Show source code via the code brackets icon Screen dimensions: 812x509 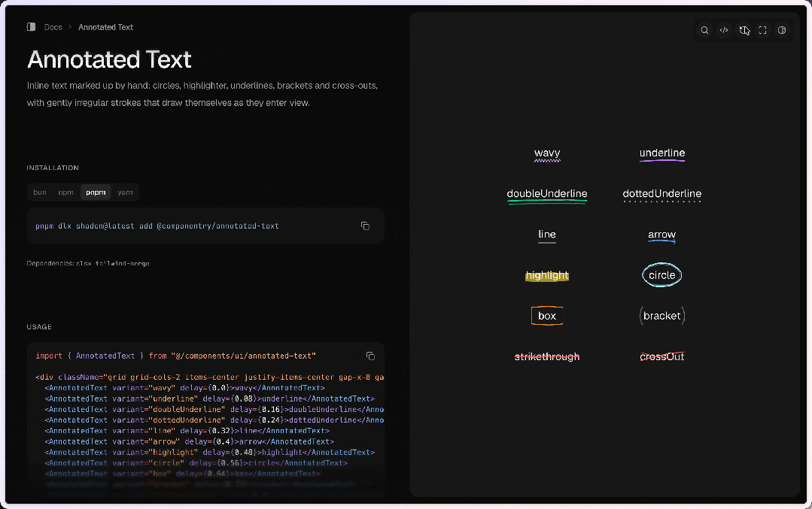coord(724,30)
